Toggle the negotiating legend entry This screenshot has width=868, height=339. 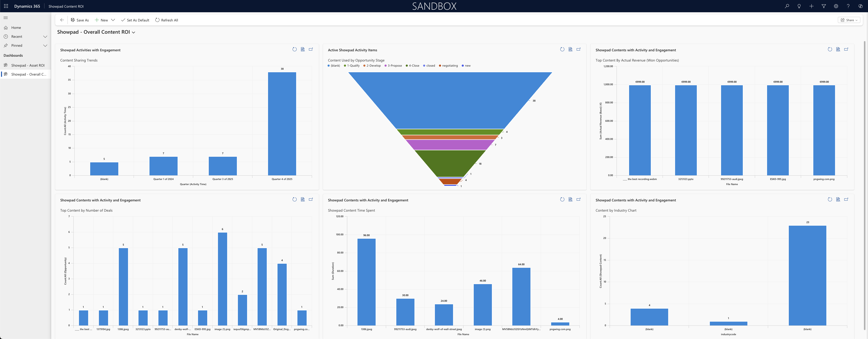click(449, 66)
